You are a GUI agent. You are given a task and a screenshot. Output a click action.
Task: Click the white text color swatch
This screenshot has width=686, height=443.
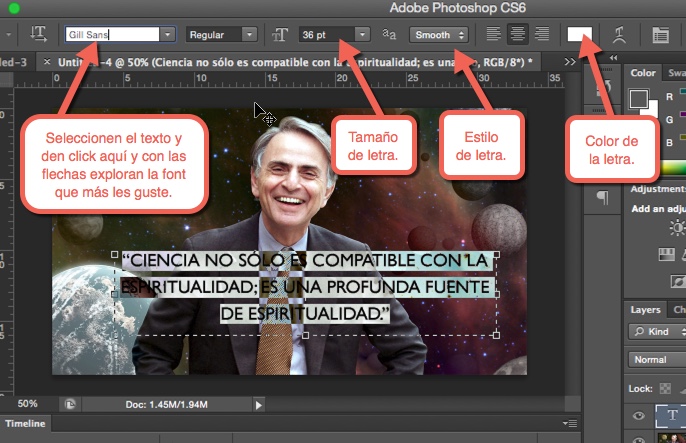(x=580, y=34)
